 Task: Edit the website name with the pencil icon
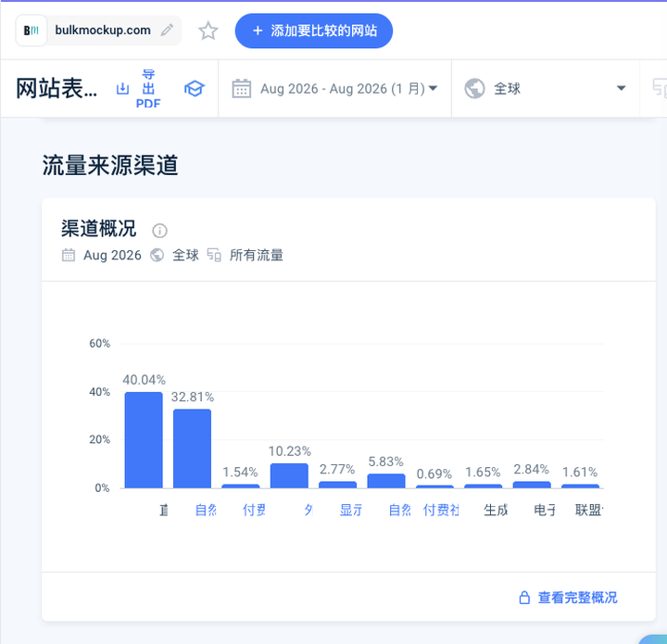(167, 31)
